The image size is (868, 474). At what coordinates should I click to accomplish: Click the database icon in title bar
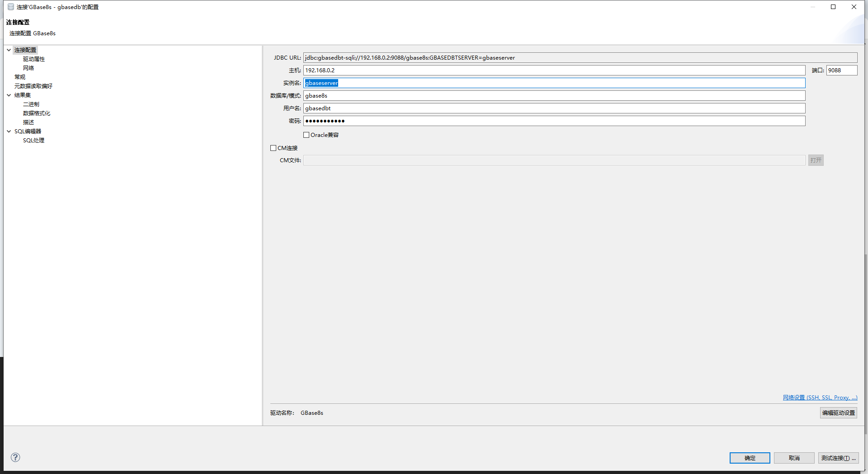click(11, 7)
